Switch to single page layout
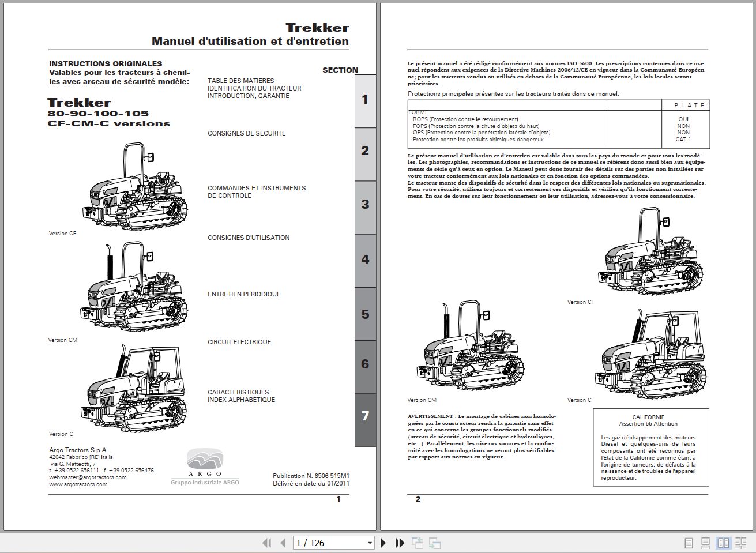This screenshot has width=756, height=553. coord(688,543)
